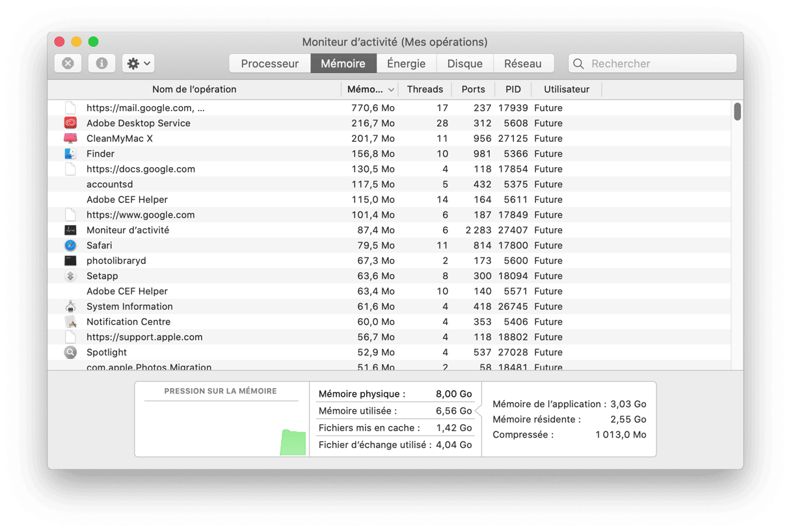
Task: Select the Setapp process name
Action: [103, 276]
